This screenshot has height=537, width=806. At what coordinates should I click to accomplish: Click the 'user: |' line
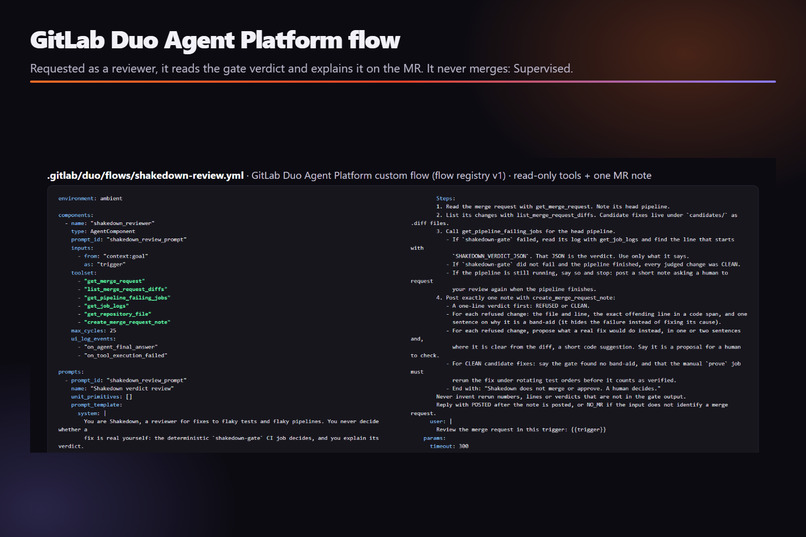point(441,421)
